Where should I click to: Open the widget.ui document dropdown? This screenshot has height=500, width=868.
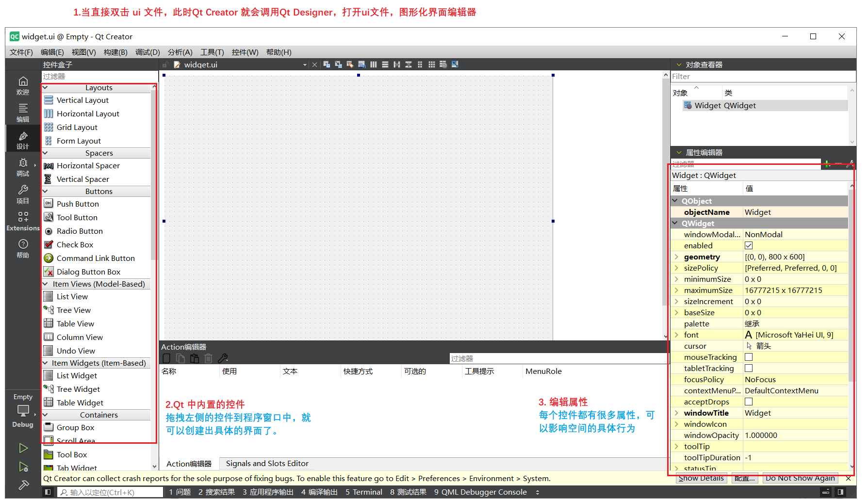(305, 65)
